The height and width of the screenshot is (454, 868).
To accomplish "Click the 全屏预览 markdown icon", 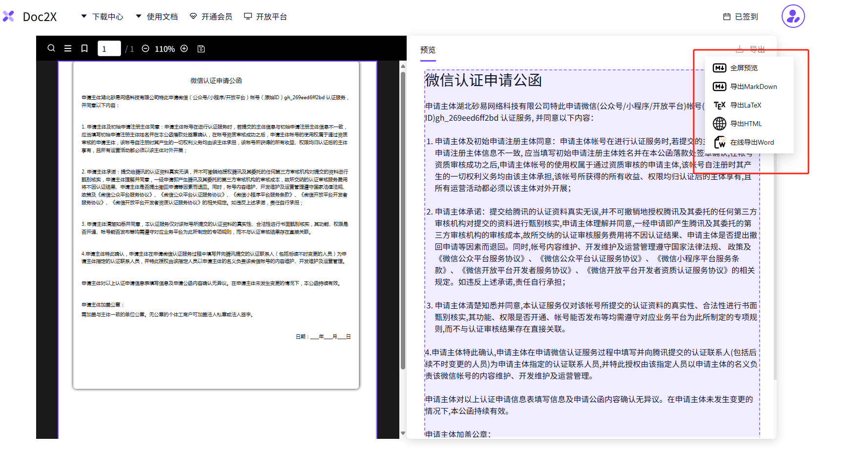I will pos(720,68).
